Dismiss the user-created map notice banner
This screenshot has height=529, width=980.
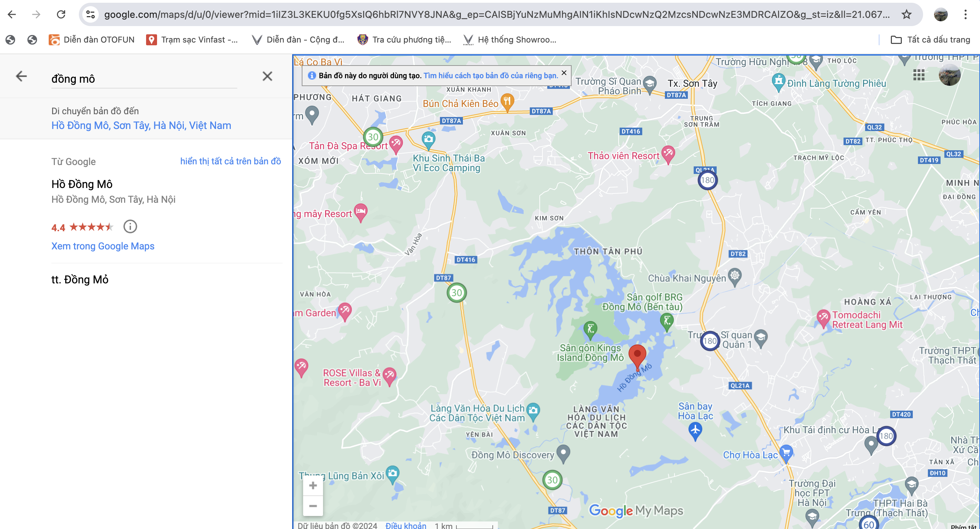click(564, 73)
